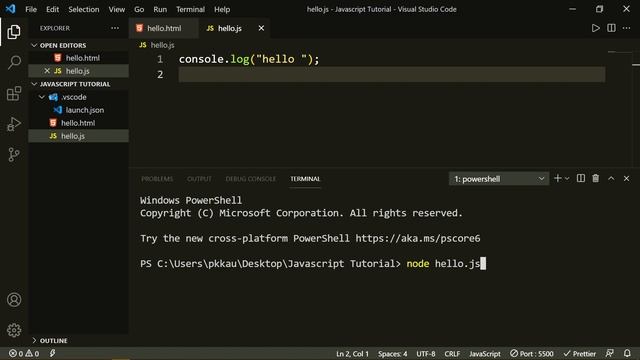Switch to the Problems panel tab
This screenshot has width=640, height=360.
157,179
